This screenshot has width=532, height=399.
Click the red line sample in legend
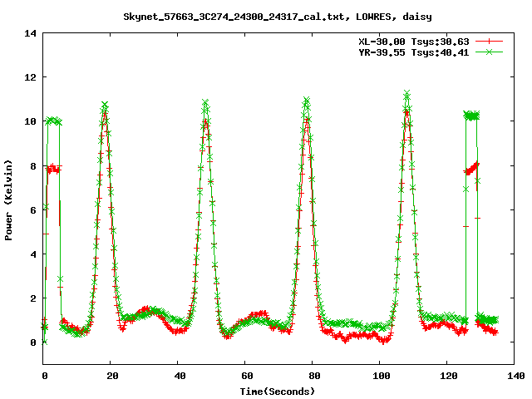tap(489, 42)
